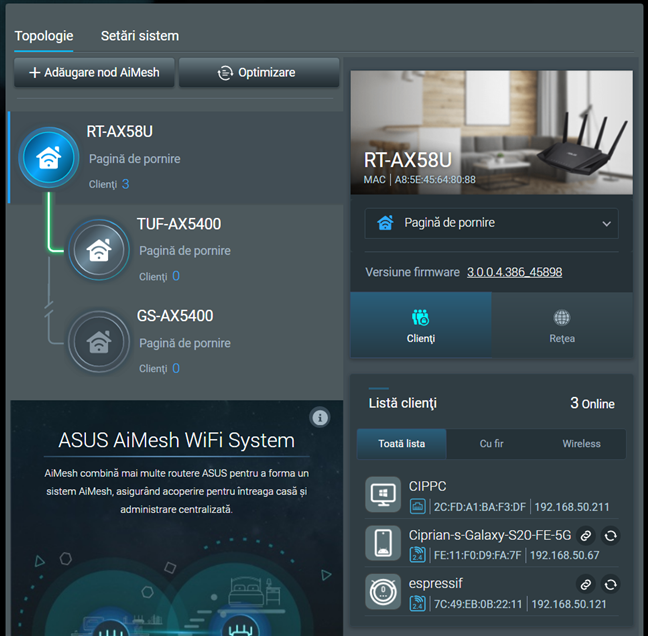The height and width of the screenshot is (636, 648).
Task: Switch to the Clienți tab
Action: pos(421,325)
